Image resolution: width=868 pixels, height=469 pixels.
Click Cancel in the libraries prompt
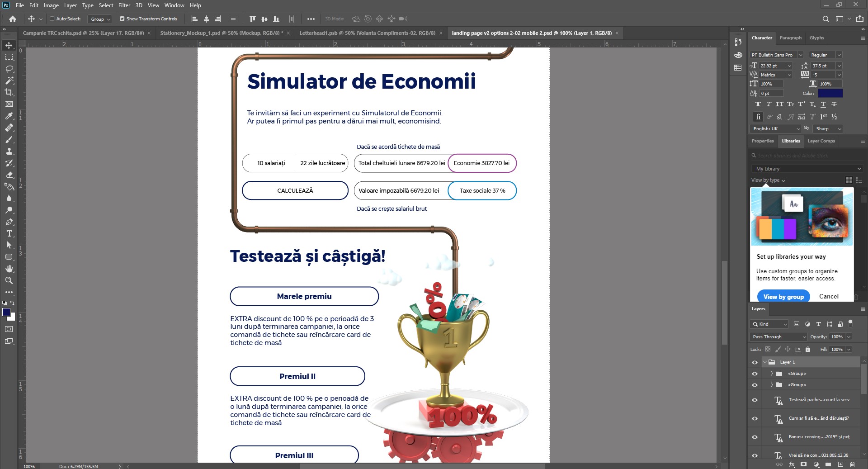pos(828,297)
